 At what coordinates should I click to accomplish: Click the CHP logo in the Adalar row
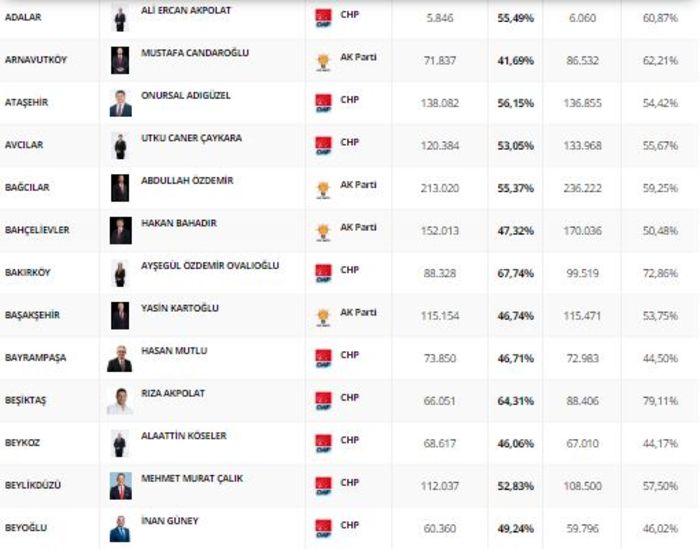pos(323,18)
